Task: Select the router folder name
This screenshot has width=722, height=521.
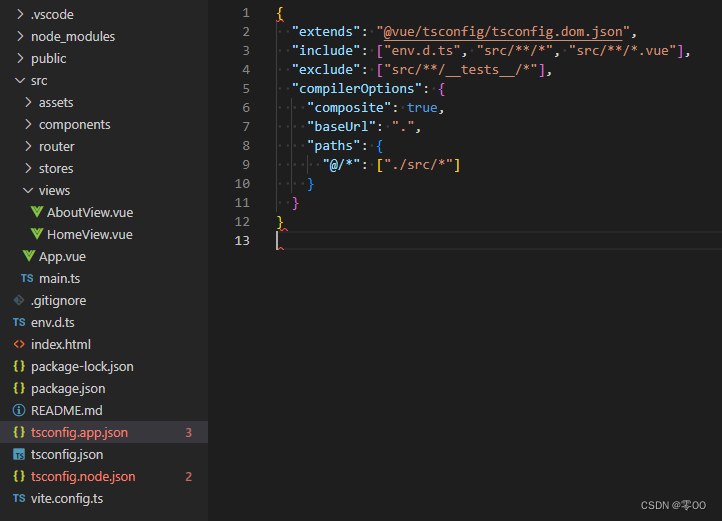Action: (x=57, y=146)
